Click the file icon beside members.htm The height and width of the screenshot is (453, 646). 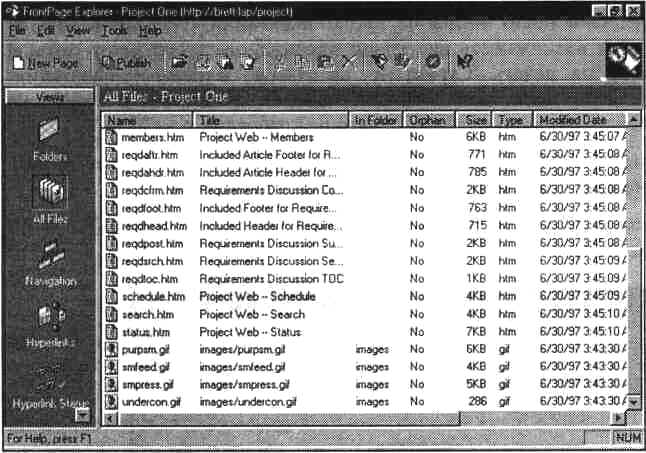click(111, 137)
